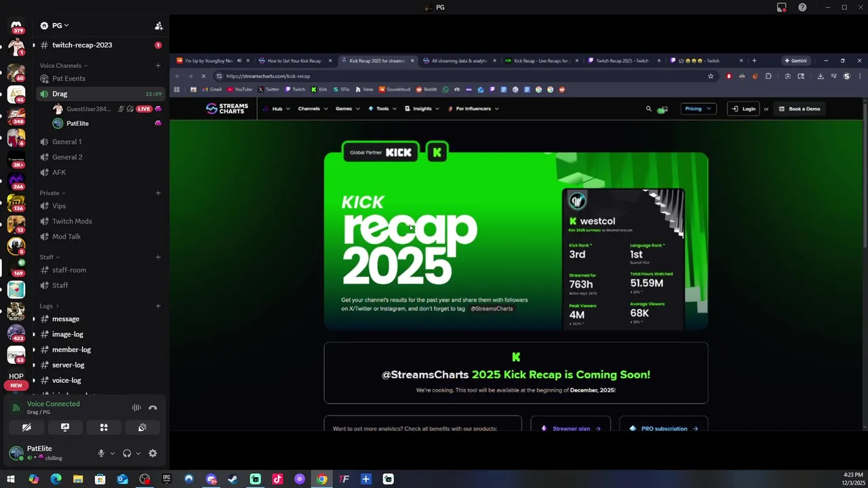Viewport: 868px width, 488px height.
Task: Open Discord noise suppression waveform icon
Action: (136, 408)
